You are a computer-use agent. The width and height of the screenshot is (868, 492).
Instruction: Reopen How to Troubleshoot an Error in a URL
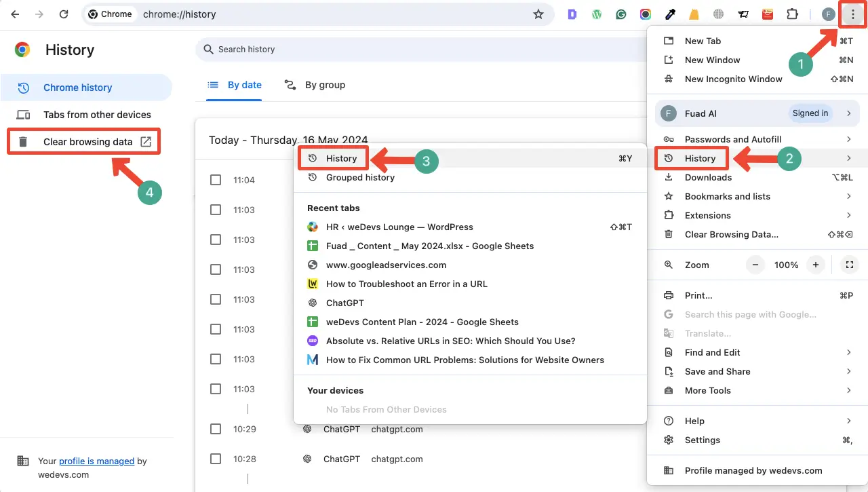click(x=469, y=284)
